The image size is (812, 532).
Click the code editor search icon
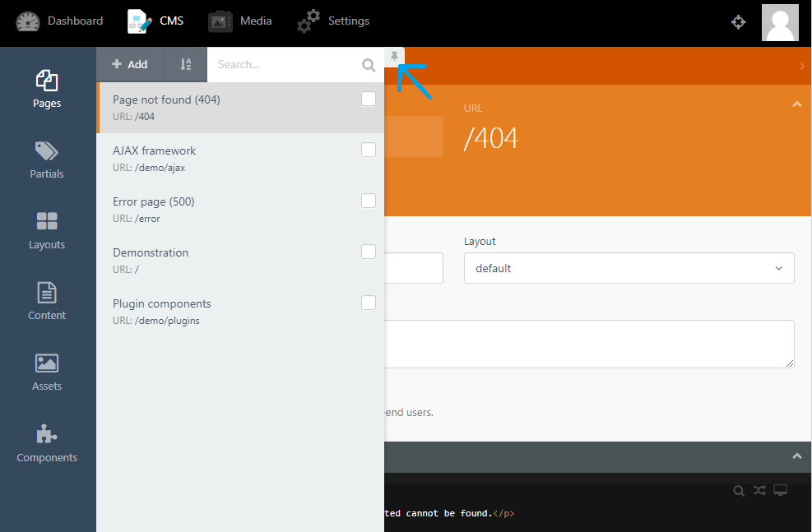point(739,491)
